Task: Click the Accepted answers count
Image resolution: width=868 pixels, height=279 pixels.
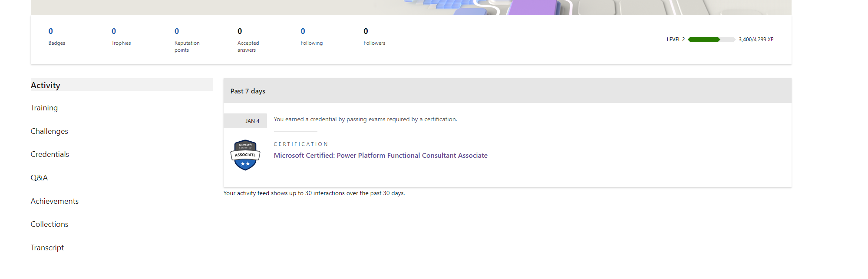Action: [x=240, y=31]
